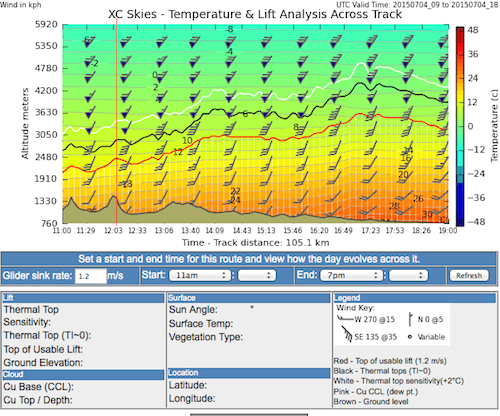The height and width of the screenshot is (416, 500).
Task: Click the 'Sun Angle:' label
Action: 193,310
